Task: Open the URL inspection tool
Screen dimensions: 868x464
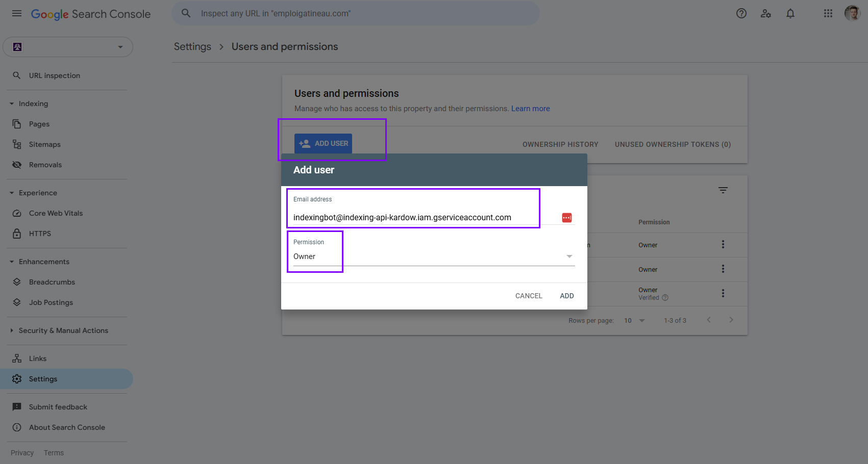Action: coord(54,75)
